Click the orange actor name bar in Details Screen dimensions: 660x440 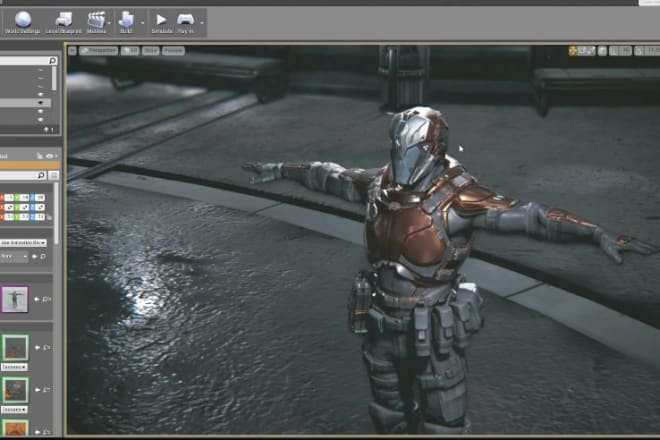click(x=29, y=165)
